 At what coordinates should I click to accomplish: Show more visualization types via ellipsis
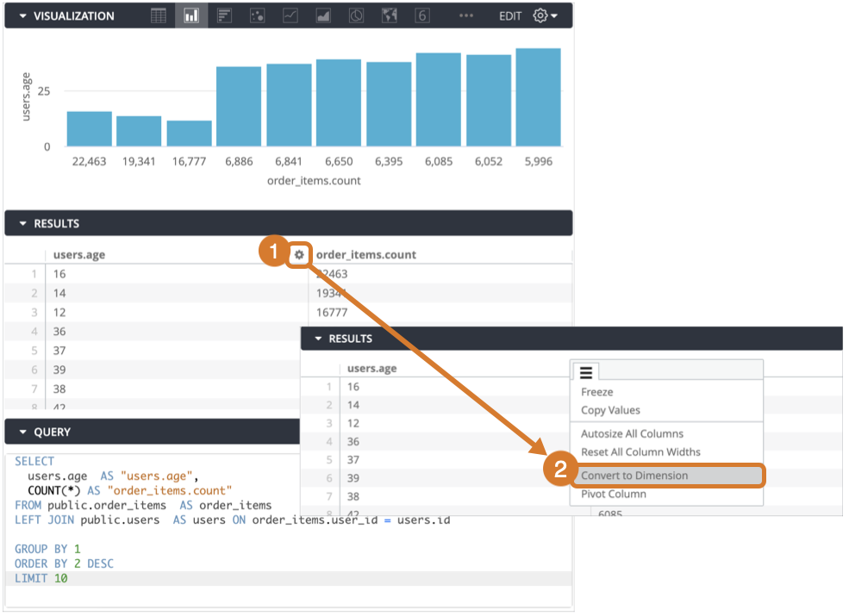pyautogui.click(x=466, y=16)
